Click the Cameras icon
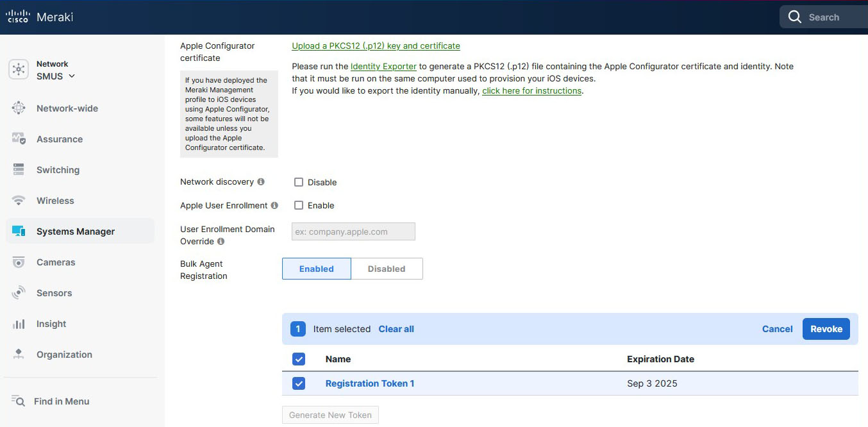868x427 pixels. (x=19, y=262)
